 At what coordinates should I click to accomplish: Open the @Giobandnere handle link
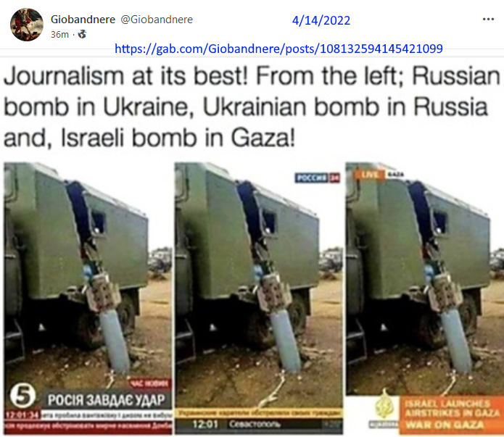pyautogui.click(x=157, y=20)
